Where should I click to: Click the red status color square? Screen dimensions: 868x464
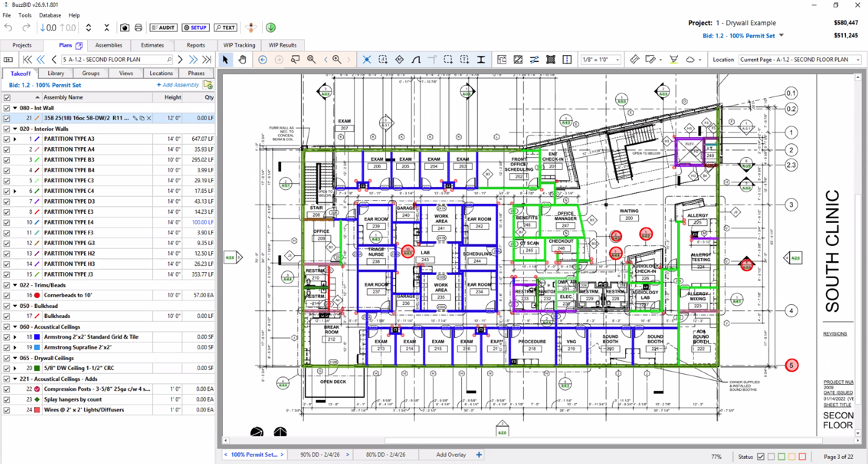click(x=802, y=457)
